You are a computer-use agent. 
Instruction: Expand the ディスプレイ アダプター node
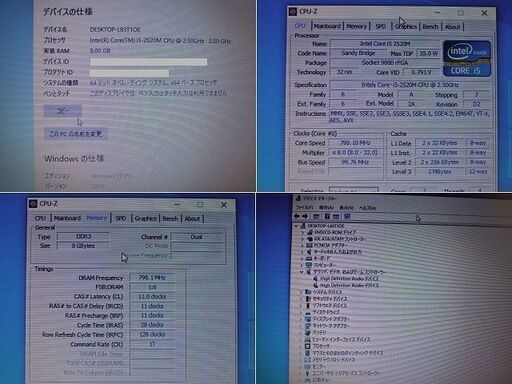[x=301, y=319]
